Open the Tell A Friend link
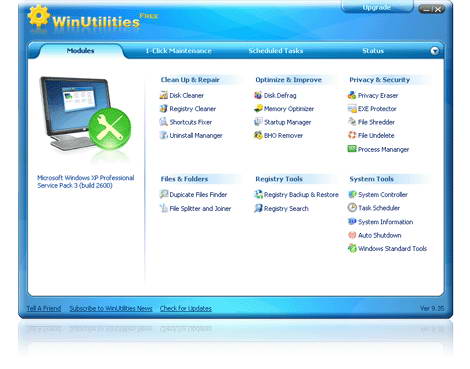Image resolution: width=470 pixels, height=369 pixels. tap(44, 308)
